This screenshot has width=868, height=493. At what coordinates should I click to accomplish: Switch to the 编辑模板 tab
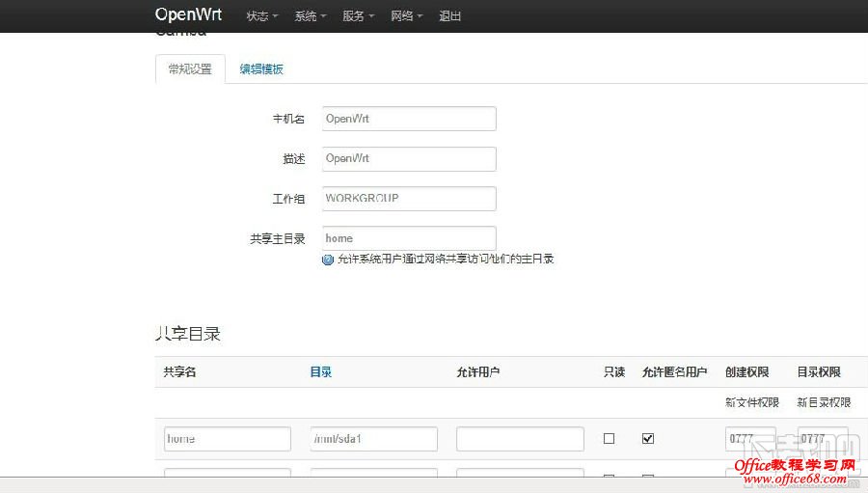[261, 69]
